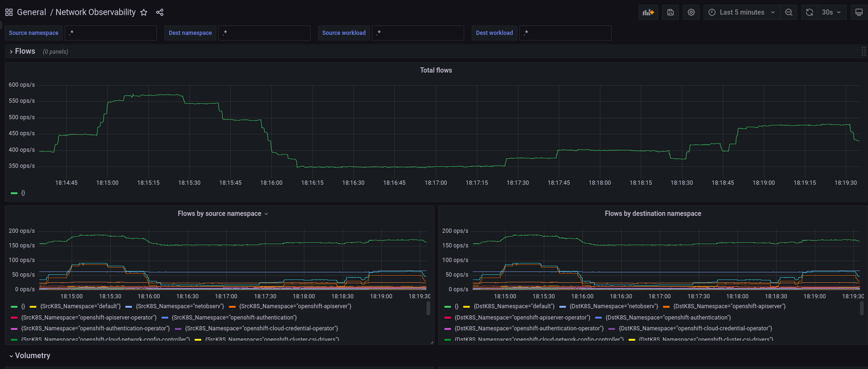The width and height of the screenshot is (868, 369).
Task: Click the Source namespace filter input
Action: pyautogui.click(x=111, y=33)
